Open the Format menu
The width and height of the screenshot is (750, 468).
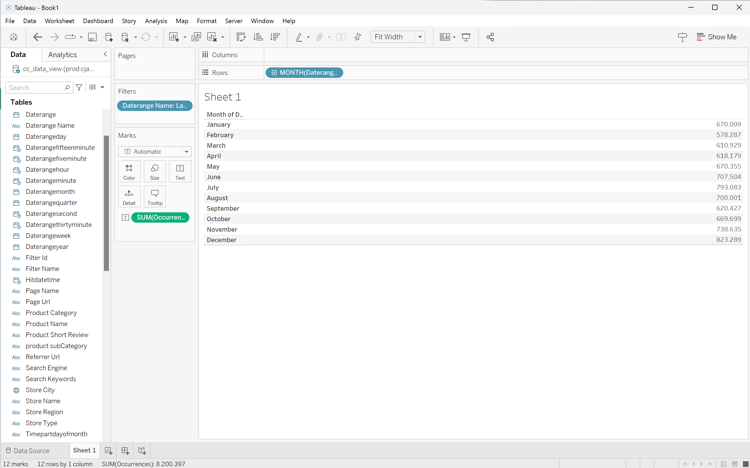pyautogui.click(x=207, y=21)
